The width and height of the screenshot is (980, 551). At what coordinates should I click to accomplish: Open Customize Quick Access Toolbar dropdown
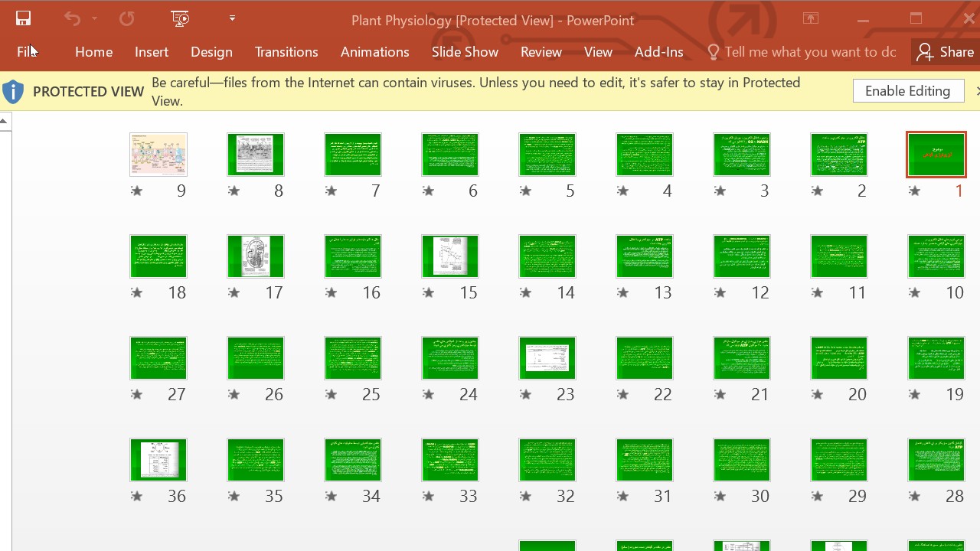232,18
